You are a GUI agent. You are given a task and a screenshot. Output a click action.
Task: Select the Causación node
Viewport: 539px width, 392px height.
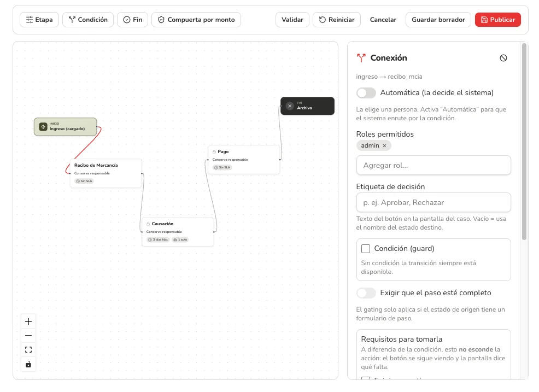(178, 232)
